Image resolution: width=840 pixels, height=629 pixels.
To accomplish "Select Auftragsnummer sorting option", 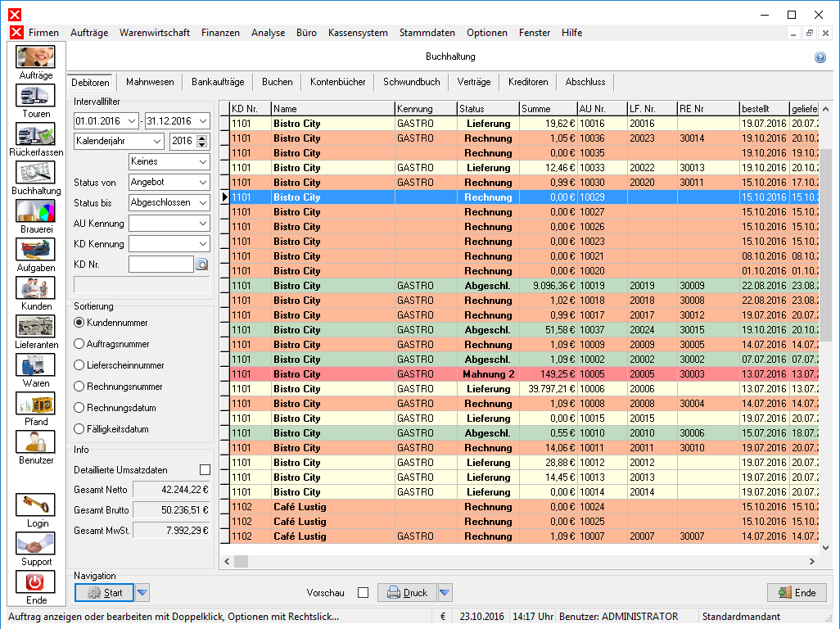I will [x=79, y=344].
